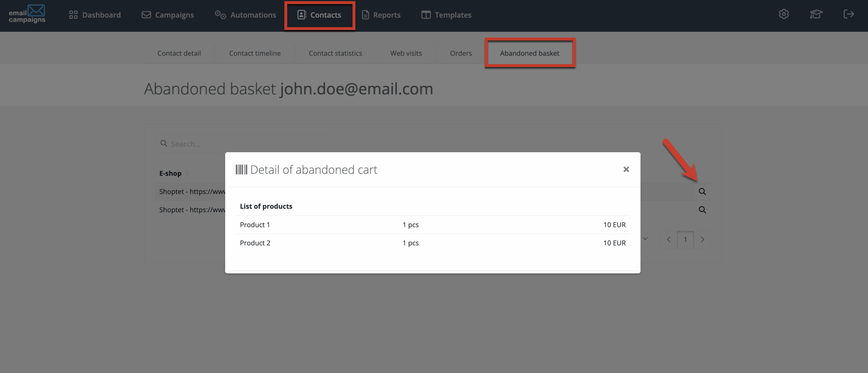Switch to the Contact timeline tab
The height and width of the screenshot is (373, 868).
pos(255,53)
